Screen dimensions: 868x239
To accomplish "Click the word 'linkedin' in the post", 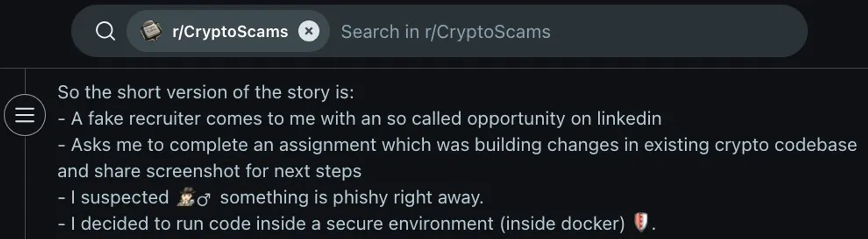I will coord(629,119).
